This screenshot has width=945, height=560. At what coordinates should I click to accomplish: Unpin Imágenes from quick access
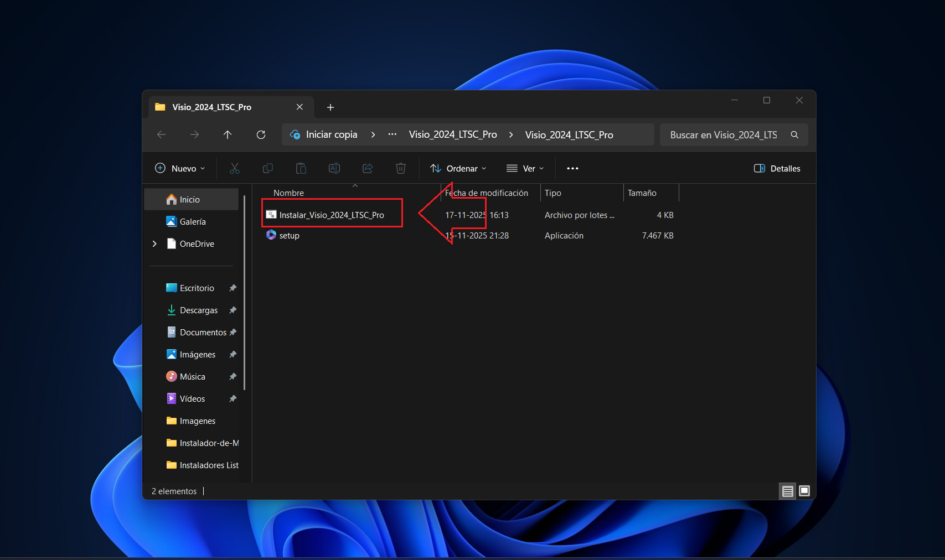coord(233,354)
